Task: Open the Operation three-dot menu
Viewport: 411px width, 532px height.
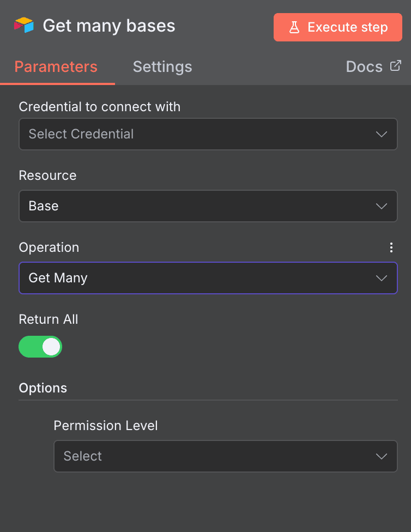Action: [x=391, y=247]
